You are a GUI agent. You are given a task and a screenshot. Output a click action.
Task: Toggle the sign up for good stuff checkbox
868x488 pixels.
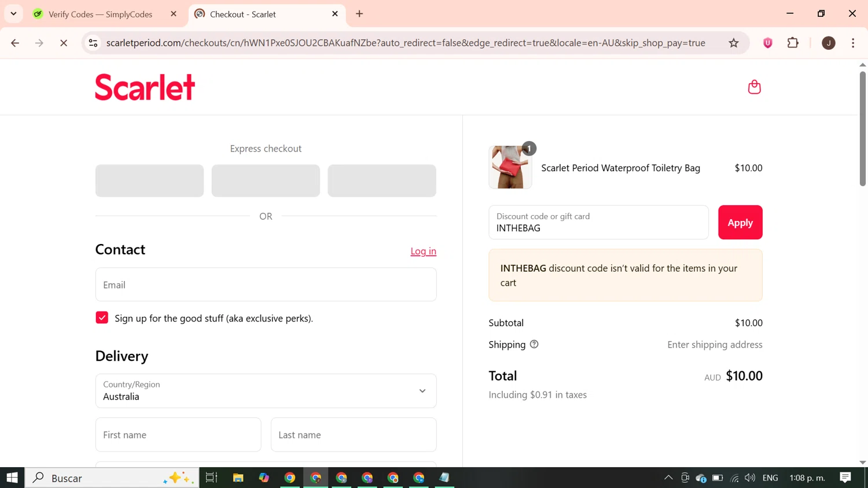tap(102, 317)
